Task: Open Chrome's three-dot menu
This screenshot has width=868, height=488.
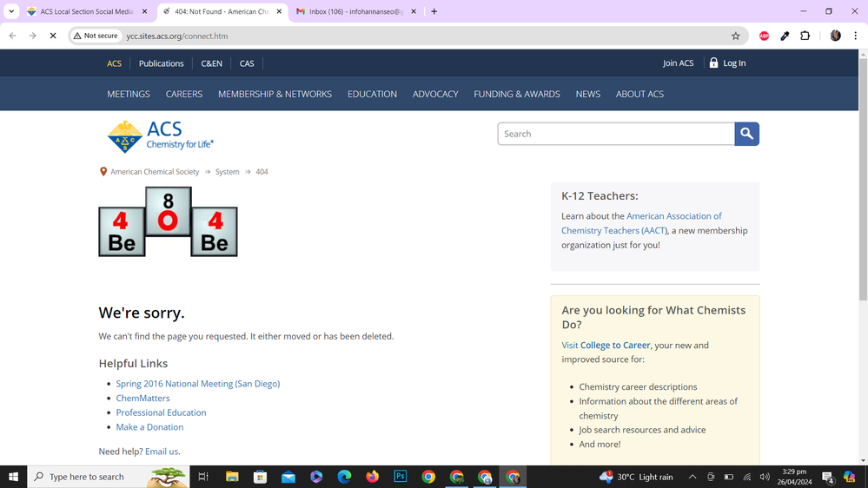Action: (x=855, y=36)
